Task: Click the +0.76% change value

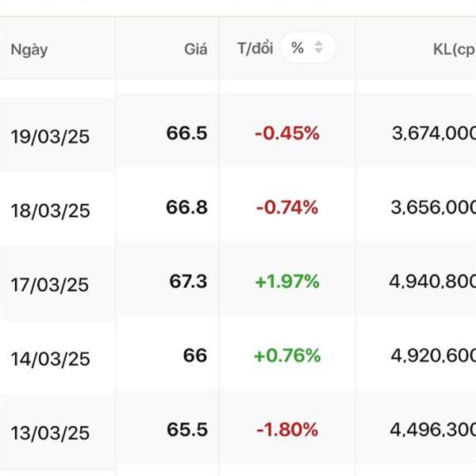Action: 287,355
